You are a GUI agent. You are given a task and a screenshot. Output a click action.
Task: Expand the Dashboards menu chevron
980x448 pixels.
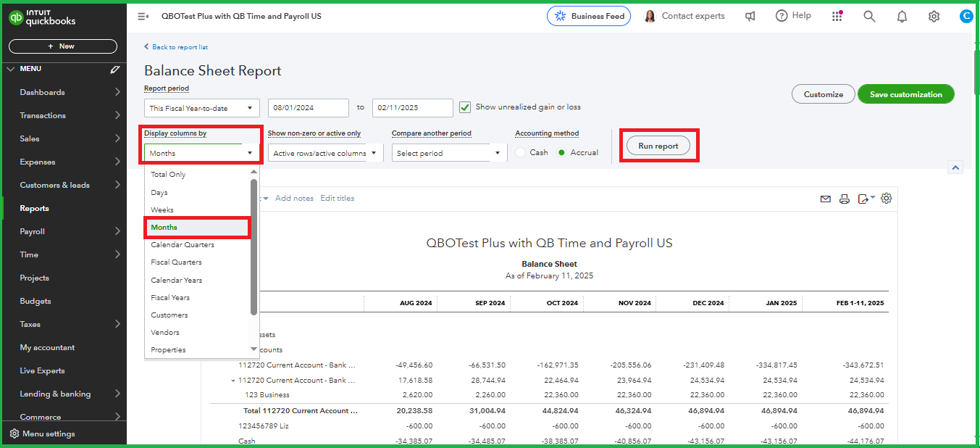(117, 92)
